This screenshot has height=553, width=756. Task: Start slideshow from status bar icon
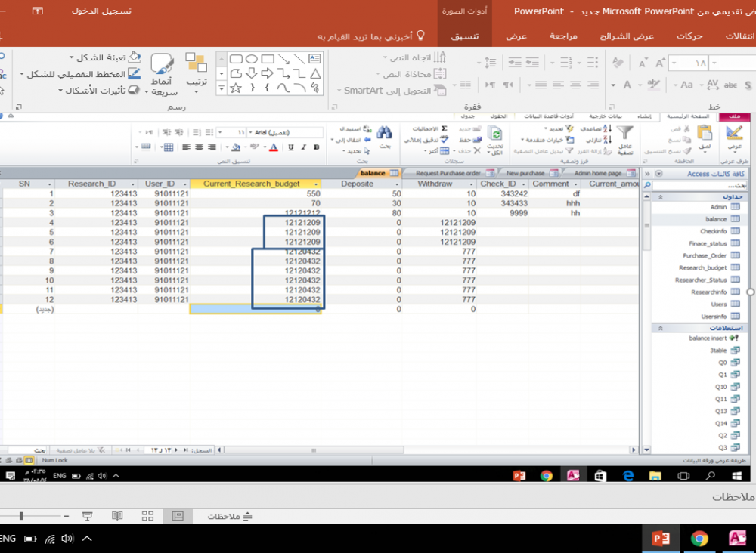coord(87,515)
